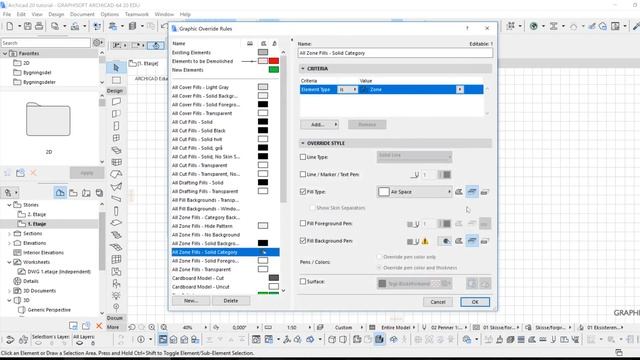The image size is (640, 360).
Task: Open the Help menu
Action: (185, 14)
